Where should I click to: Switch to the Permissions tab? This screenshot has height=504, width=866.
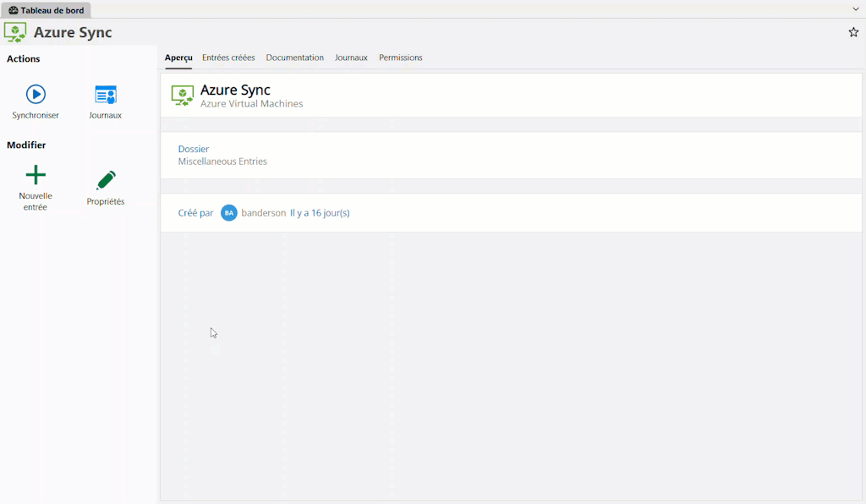[x=400, y=58]
